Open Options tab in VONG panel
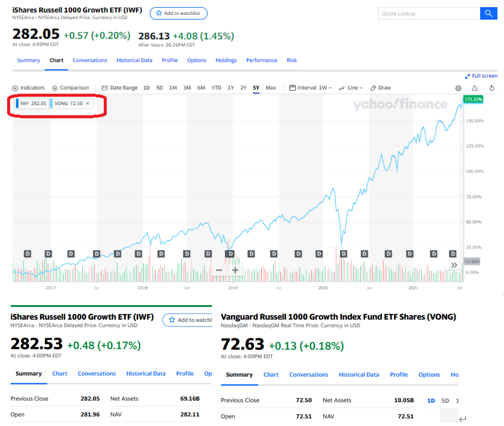Viewport: 504px width, 426px height. [x=429, y=374]
